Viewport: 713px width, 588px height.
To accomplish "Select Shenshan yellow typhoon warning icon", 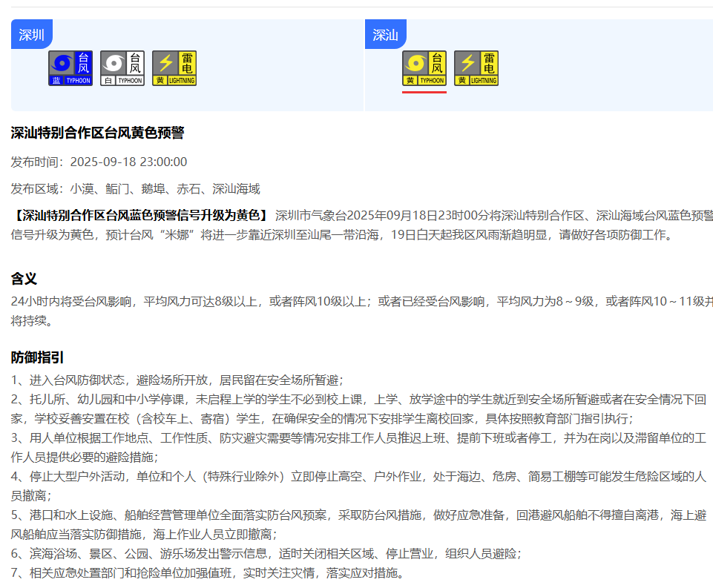I will pyautogui.click(x=424, y=68).
